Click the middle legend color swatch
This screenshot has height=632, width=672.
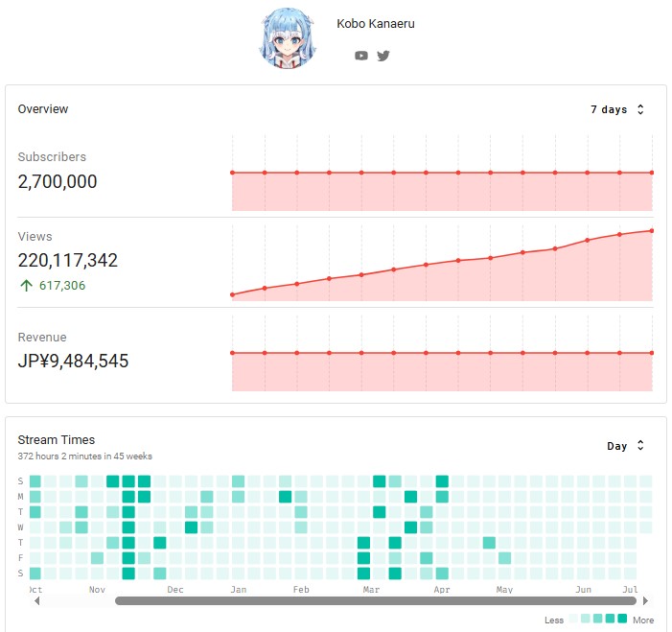pyautogui.click(x=597, y=619)
